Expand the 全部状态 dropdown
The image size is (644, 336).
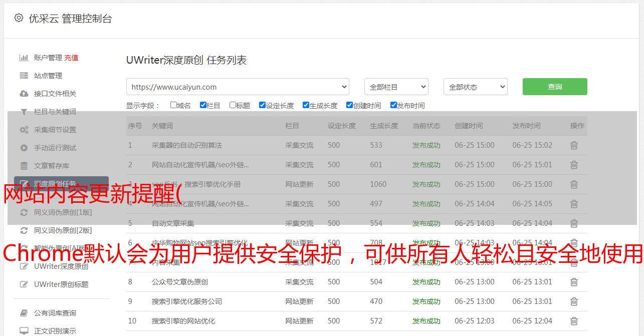pos(476,87)
